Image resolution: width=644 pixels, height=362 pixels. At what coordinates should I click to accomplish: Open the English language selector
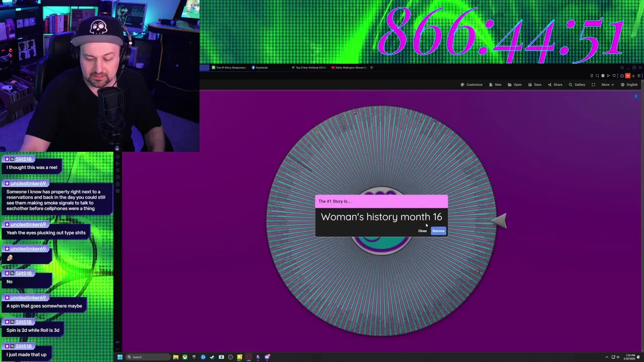point(629,84)
